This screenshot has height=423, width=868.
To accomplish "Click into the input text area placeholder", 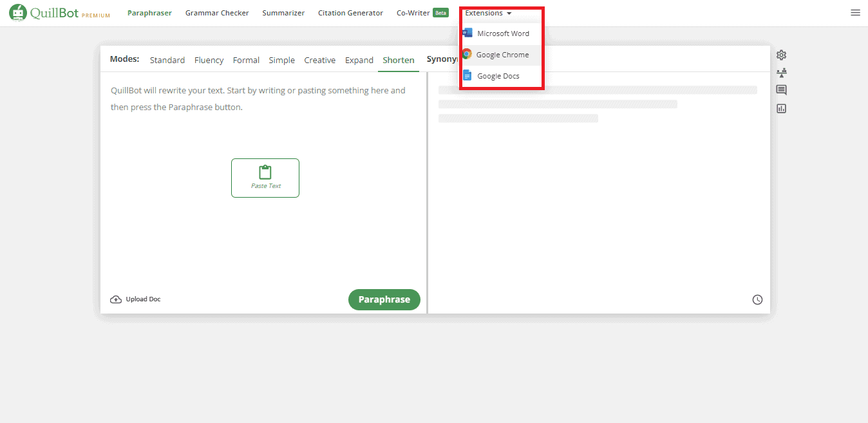I will click(x=258, y=99).
